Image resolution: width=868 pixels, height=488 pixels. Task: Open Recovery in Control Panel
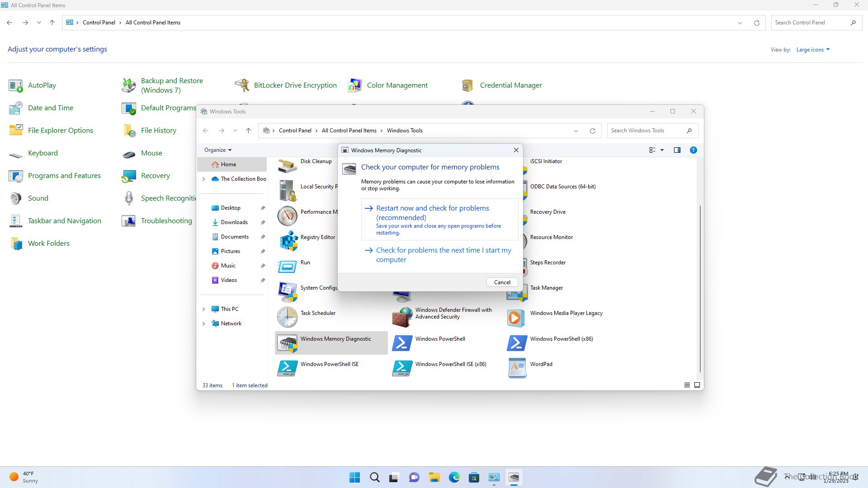146,175
